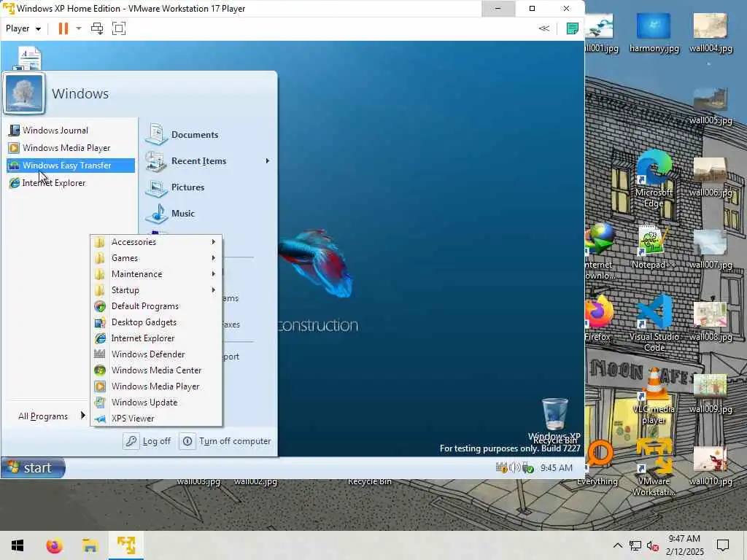This screenshot has height=560, width=747.
Task: Click host network tray icon
Action: [x=635, y=545]
